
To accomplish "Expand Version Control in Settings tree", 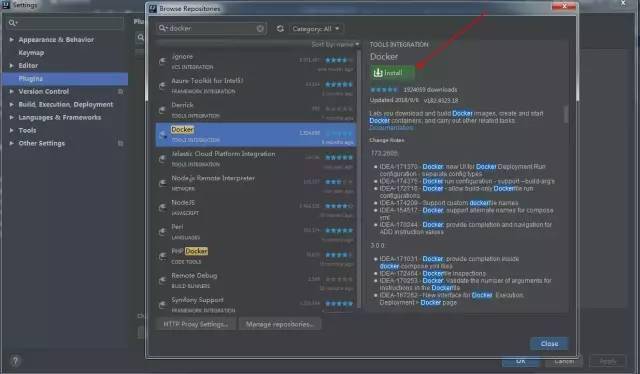I will tap(11, 91).
